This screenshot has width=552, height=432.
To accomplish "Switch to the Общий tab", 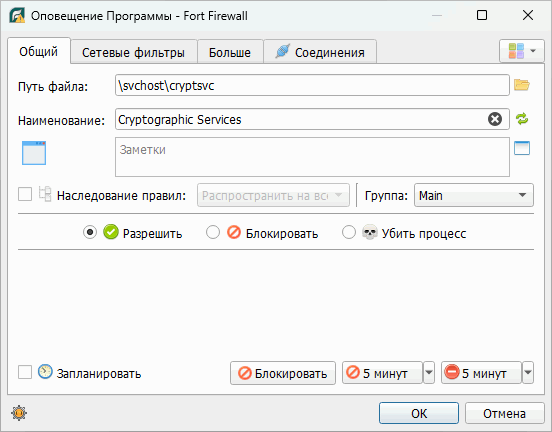I will [39, 51].
